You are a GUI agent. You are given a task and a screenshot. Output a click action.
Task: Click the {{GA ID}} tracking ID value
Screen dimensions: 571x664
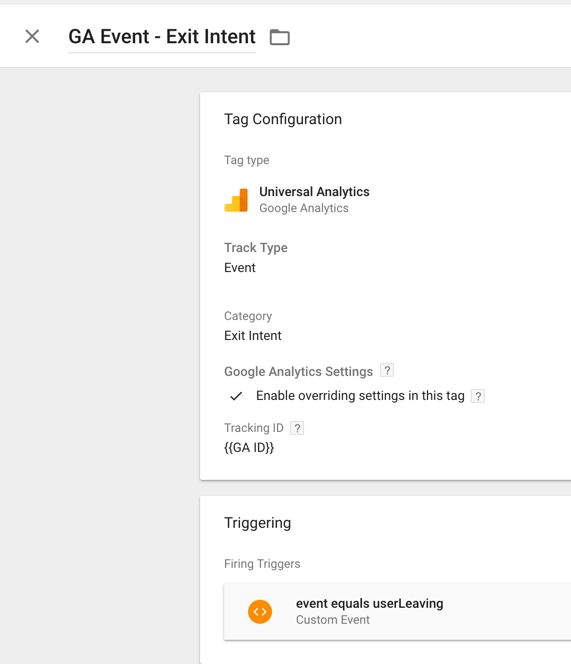point(249,448)
